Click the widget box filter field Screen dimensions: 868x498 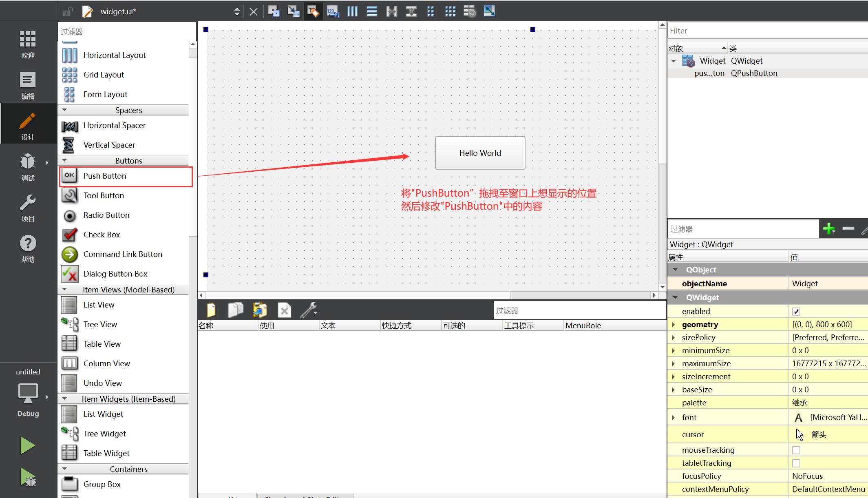(x=126, y=32)
